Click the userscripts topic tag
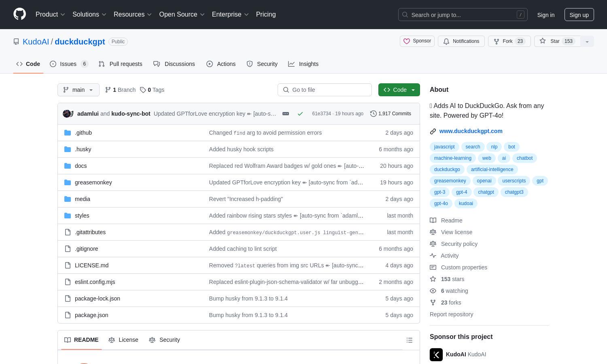 pyautogui.click(x=514, y=181)
